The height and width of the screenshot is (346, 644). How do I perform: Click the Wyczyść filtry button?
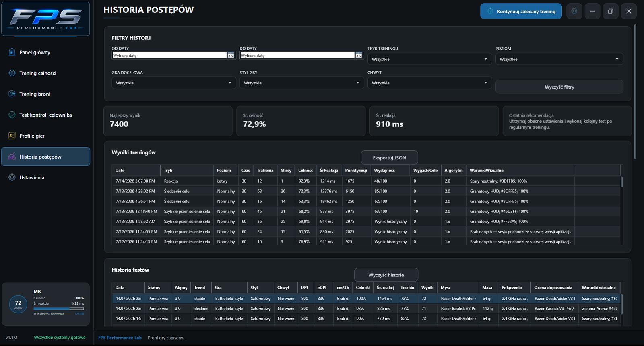[x=559, y=87]
